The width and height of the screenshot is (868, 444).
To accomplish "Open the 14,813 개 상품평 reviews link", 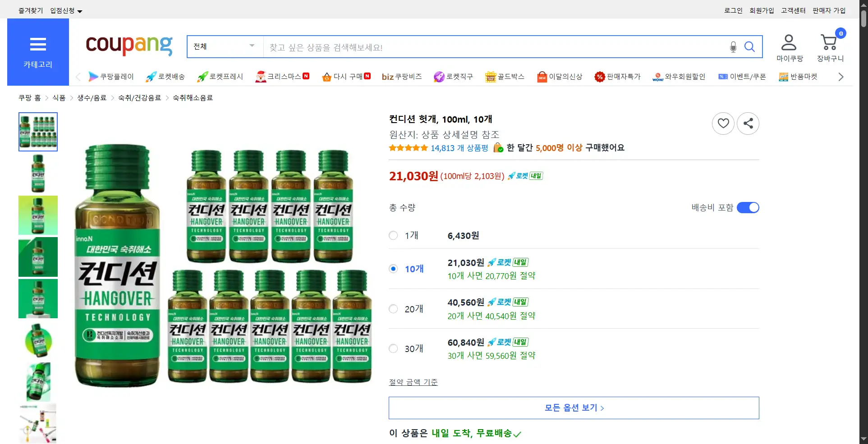I will pyautogui.click(x=459, y=148).
